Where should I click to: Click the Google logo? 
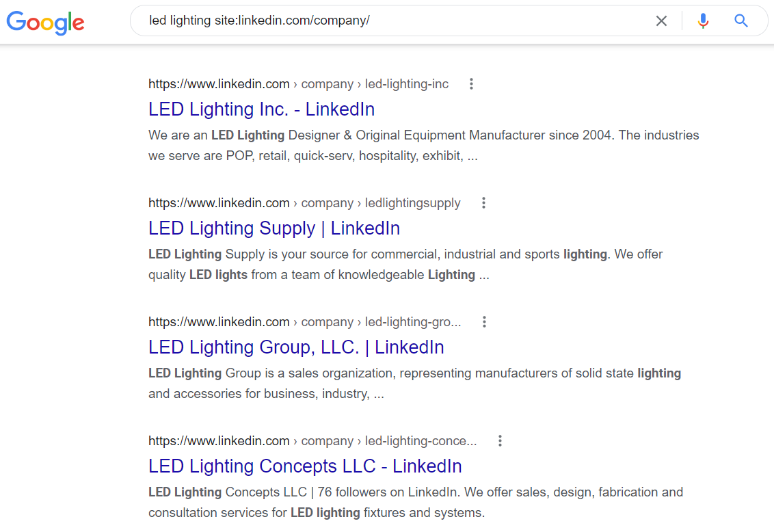45,22
